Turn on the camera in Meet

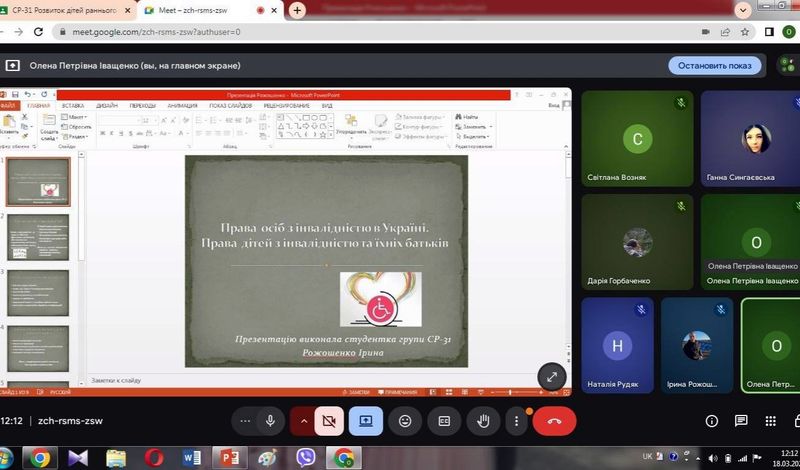[328, 421]
